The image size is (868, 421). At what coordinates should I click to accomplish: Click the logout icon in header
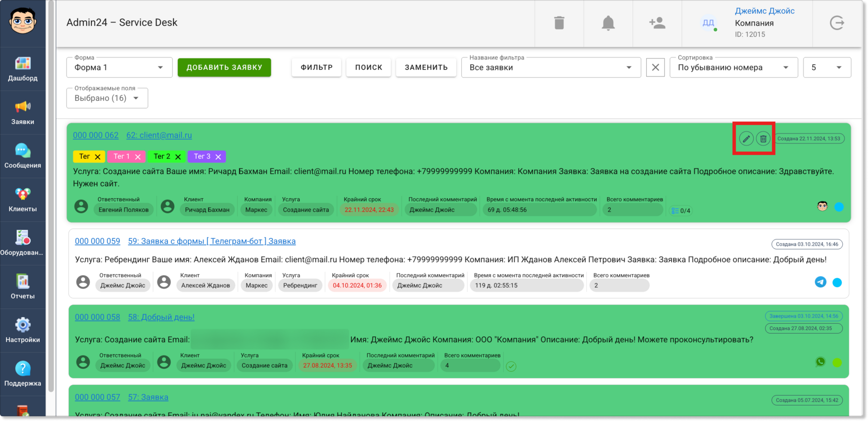coord(837,23)
